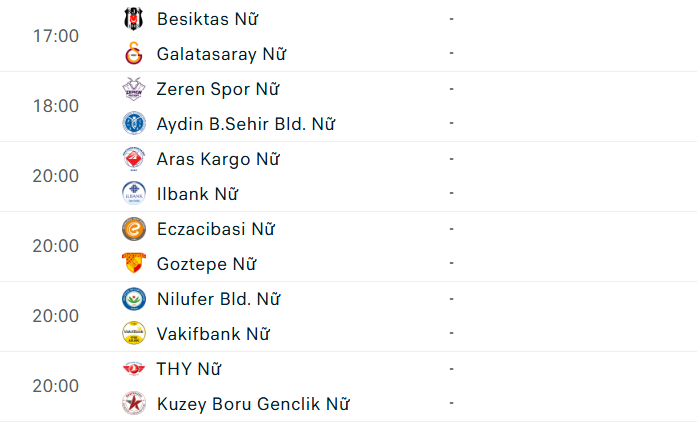Click the THY Nữ score placeholder dash
This screenshot has width=697, height=425.
coord(452,369)
